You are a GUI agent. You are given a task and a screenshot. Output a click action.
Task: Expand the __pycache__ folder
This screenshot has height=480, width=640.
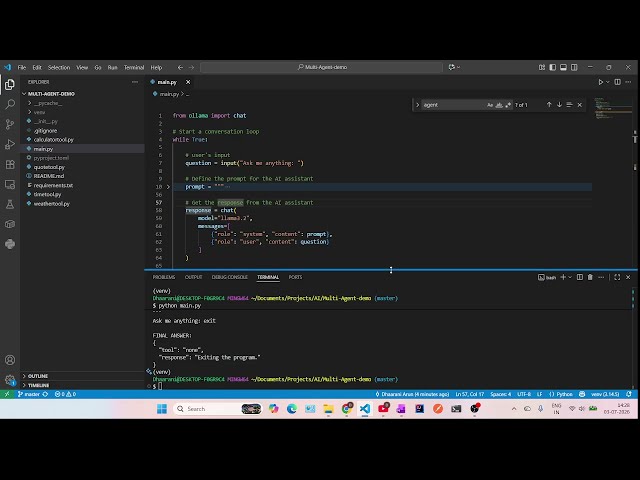point(30,103)
